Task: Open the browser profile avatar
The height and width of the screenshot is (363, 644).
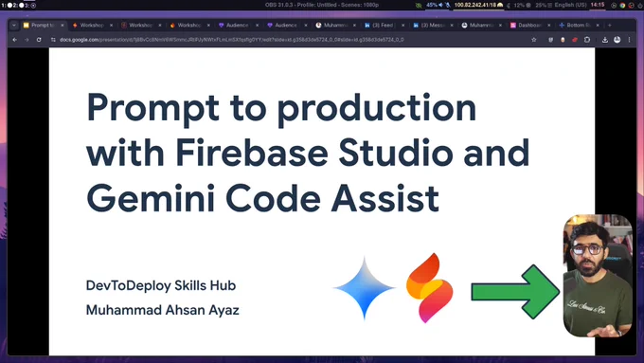Action: [617, 40]
